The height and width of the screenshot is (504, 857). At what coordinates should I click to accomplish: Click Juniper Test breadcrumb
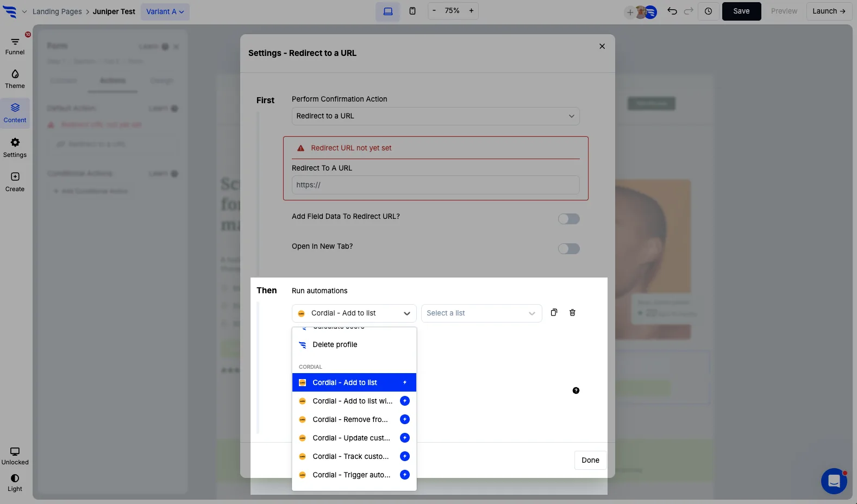[114, 11]
